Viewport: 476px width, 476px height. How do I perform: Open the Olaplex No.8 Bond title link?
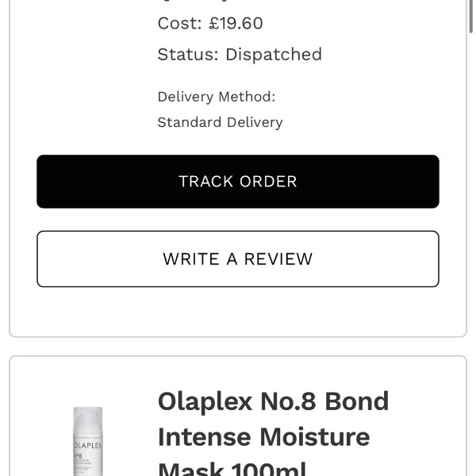pos(273,401)
